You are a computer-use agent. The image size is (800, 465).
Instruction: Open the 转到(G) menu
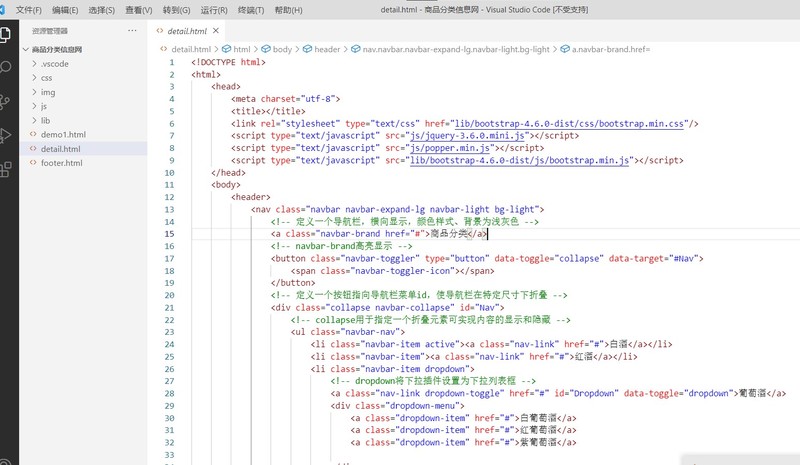coord(177,10)
